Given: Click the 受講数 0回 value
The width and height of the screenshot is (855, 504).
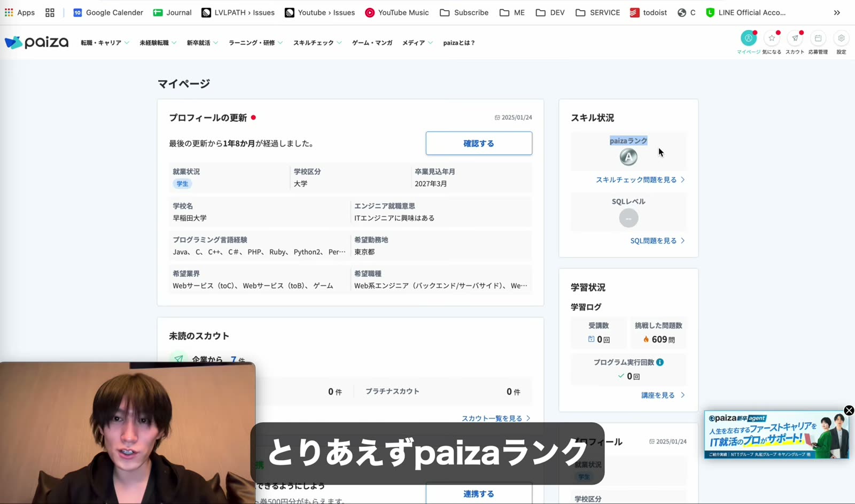Looking at the screenshot, I should pos(599,339).
